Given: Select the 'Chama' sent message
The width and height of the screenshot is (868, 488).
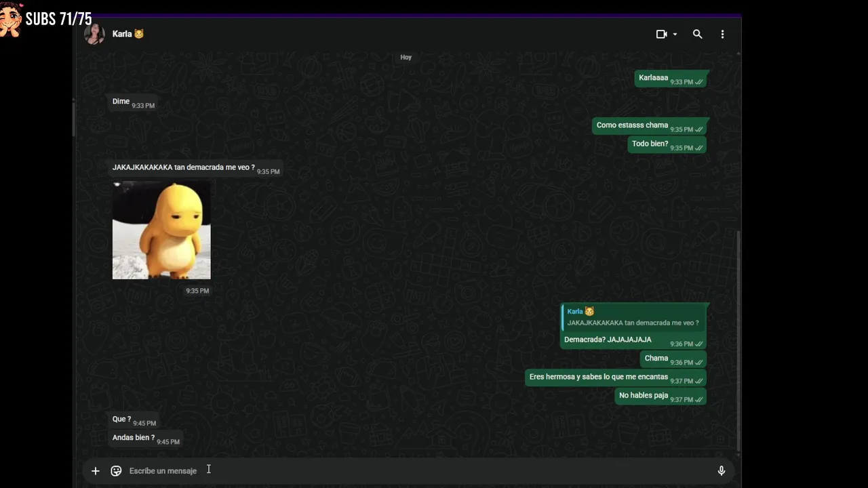Looking at the screenshot, I should (x=673, y=359).
